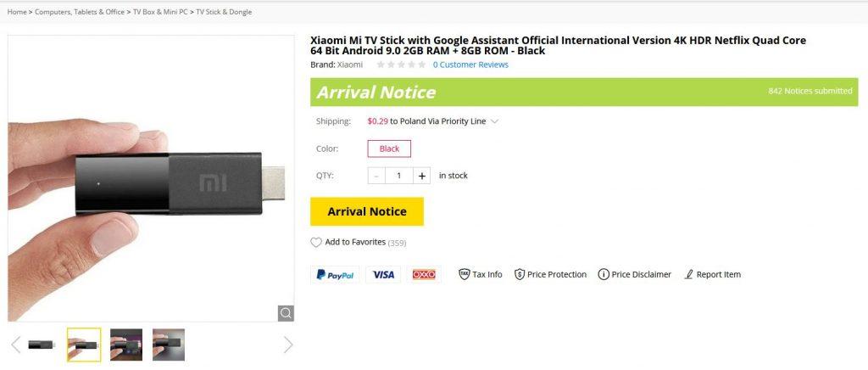The height and width of the screenshot is (370, 868).
Task: Click the quantity input field
Action: point(398,176)
